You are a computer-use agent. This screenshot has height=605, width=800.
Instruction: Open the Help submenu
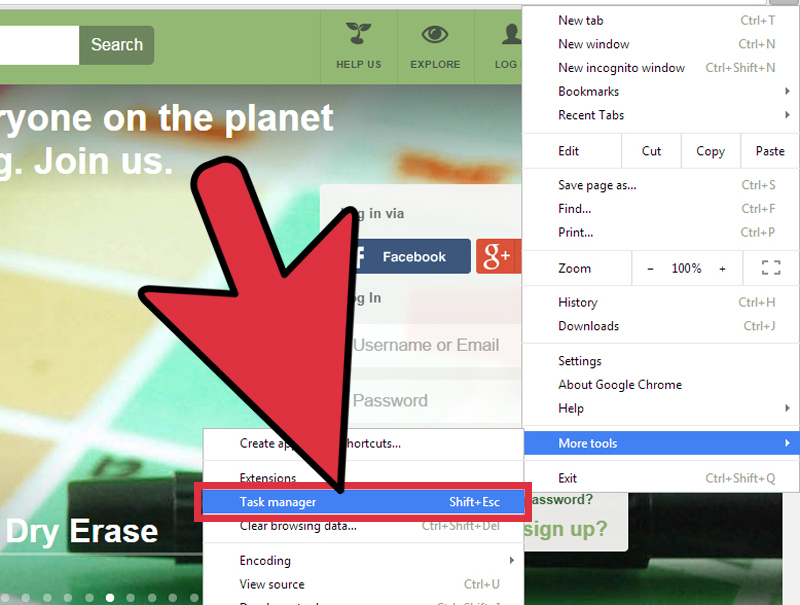pyautogui.click(x=661, y=408)
